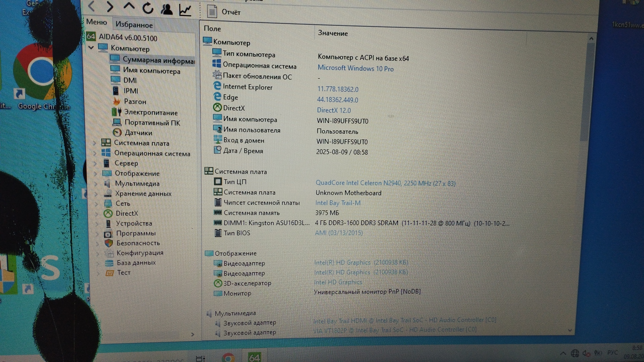Image resolution: width=644 pixels, height=362 pixels.
Task: Expand the Отображение tree node
Action: (96, 173)
